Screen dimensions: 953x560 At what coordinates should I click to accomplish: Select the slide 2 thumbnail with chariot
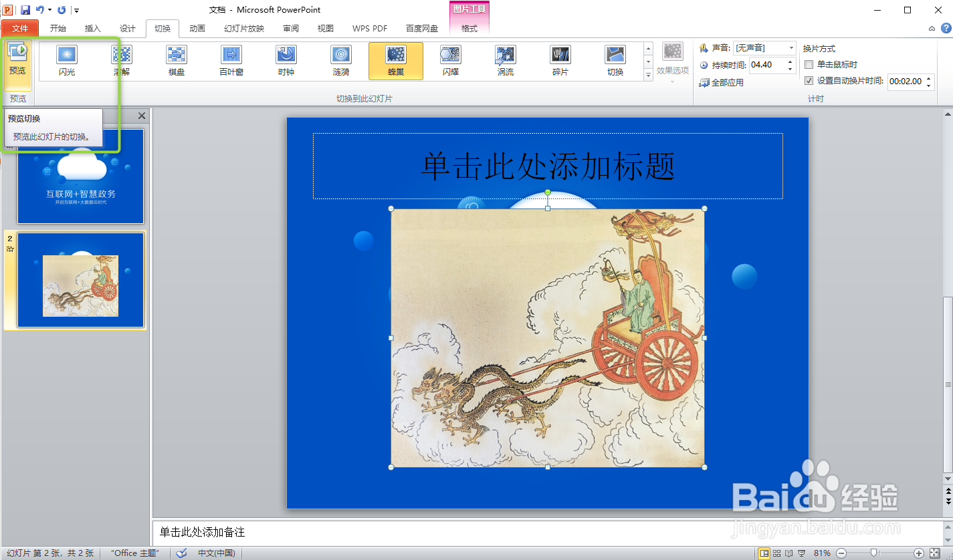(80, 280)
